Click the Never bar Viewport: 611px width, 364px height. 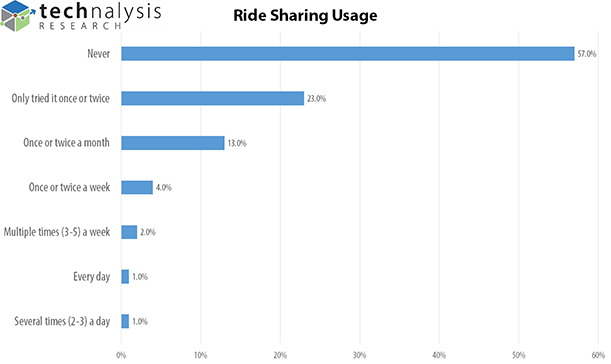pyautogui.click(x=348, y=54)
